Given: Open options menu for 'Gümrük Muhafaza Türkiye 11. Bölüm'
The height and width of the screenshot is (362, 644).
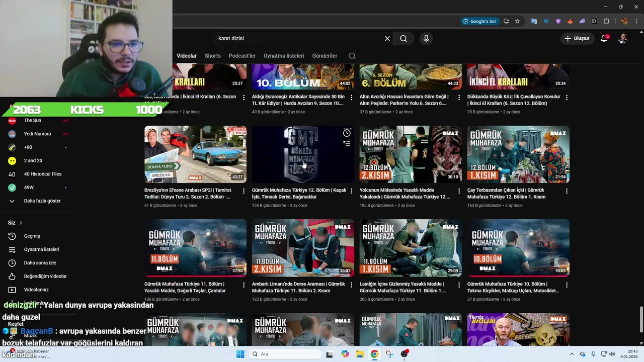Looking at the screenshot, I should click(x=244, y=285).
